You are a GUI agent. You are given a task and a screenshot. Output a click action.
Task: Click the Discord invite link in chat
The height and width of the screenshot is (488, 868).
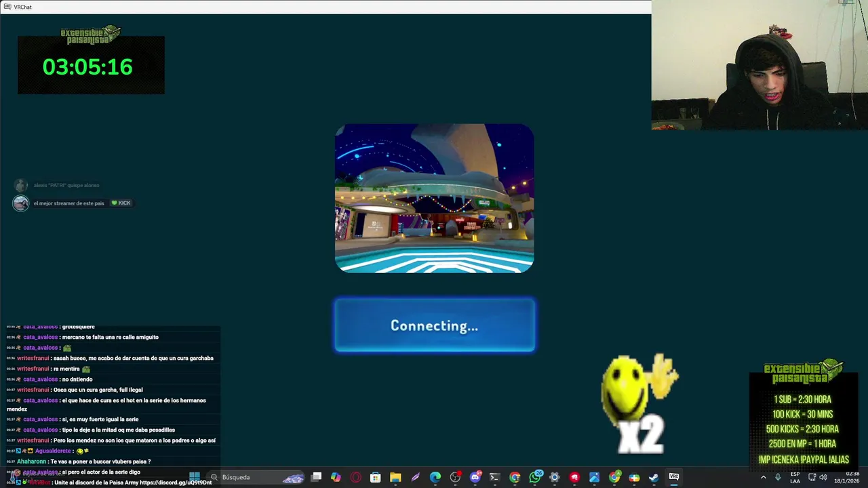[x=176, y=483]
